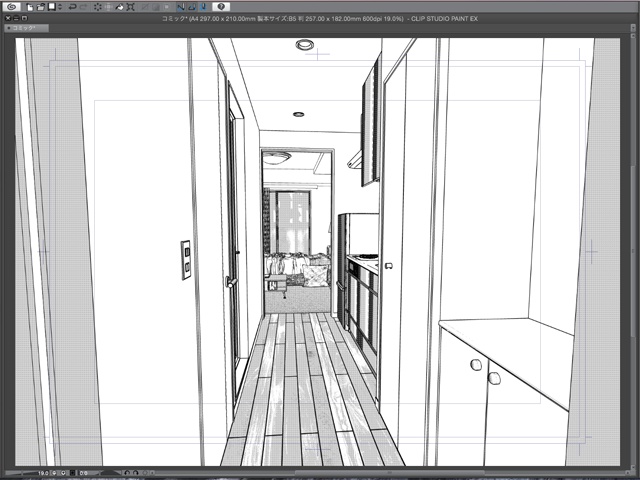Toggle snap to ruler

(181, 7)
